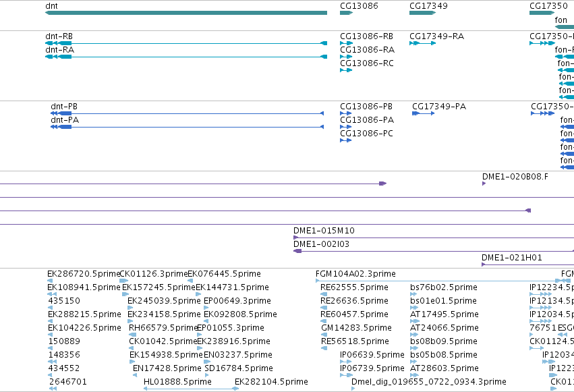Click the CG17349-PA protein glyph
574x392 pixels.
[x=423, y=113]
